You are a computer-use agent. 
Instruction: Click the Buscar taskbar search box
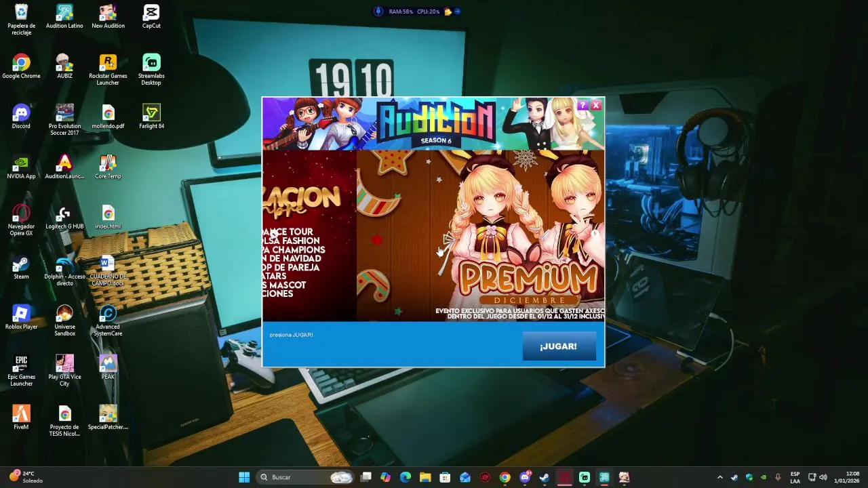[306, 477]
